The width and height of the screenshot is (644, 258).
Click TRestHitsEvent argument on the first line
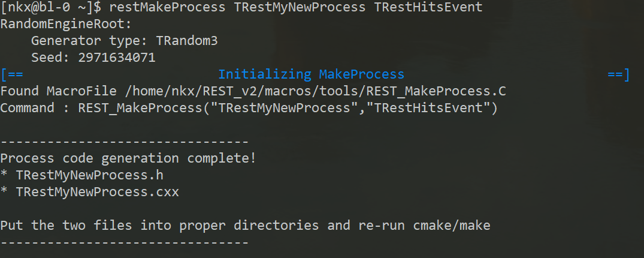pyautogui.click(x=428, y=7)
